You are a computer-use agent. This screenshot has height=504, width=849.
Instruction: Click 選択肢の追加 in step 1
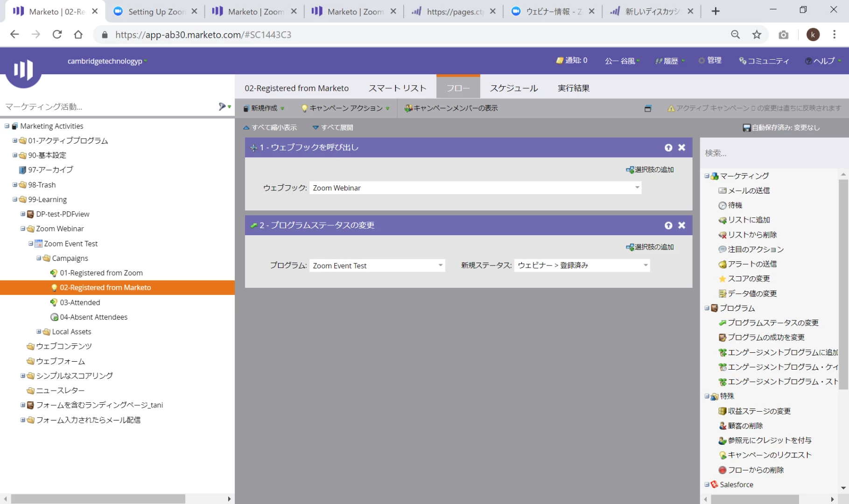(x=650, y=170)
